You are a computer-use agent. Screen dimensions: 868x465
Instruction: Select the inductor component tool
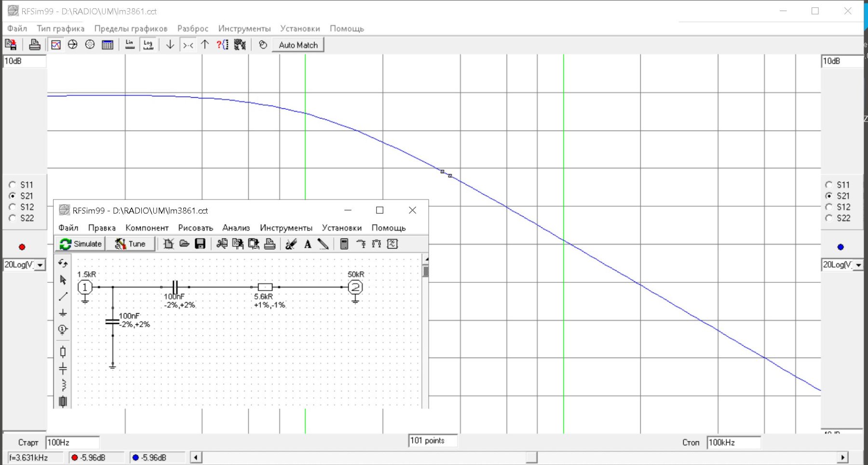pyautogui.click(x=63, y=385)
